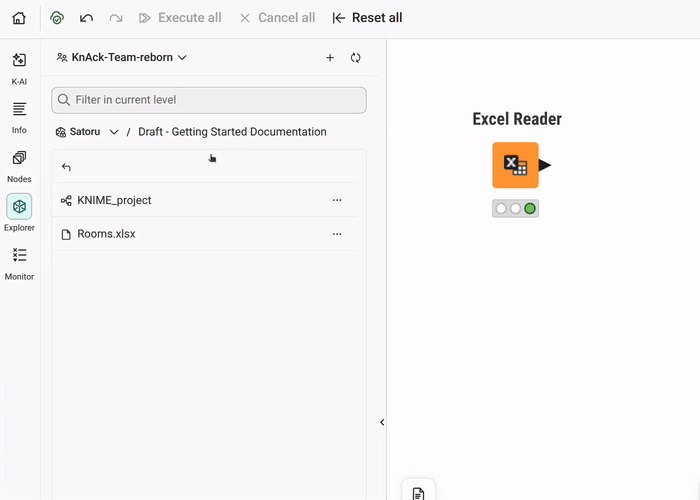Viewport: 700px width, 500px height.
Task: Click the workflow icon beside KNIME_project
Action: 66,200
